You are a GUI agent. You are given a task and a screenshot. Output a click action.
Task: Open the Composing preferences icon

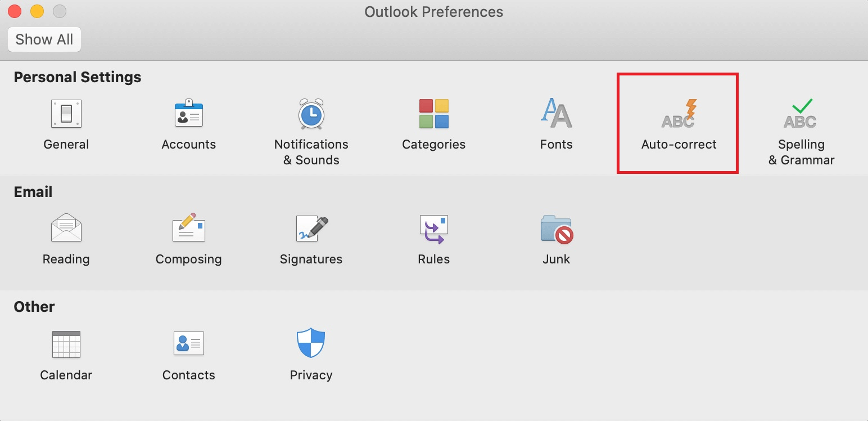(x=189, y=228)
